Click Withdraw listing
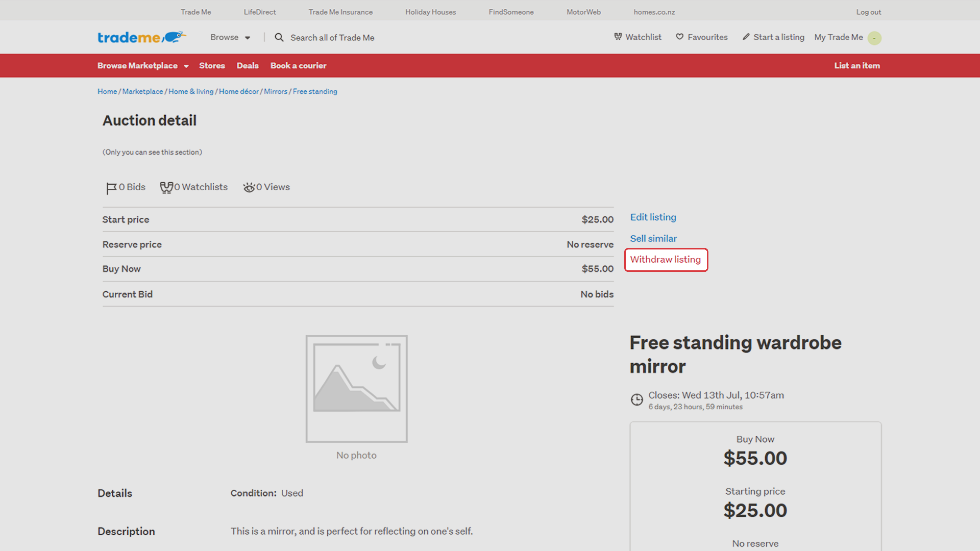This screenshot has width=980, height=551. [x=665, y=260]
